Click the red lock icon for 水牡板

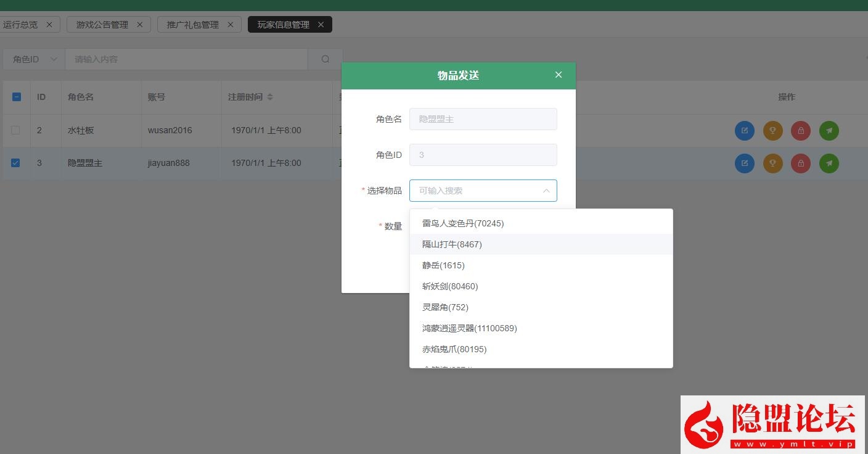coord(801,130)
